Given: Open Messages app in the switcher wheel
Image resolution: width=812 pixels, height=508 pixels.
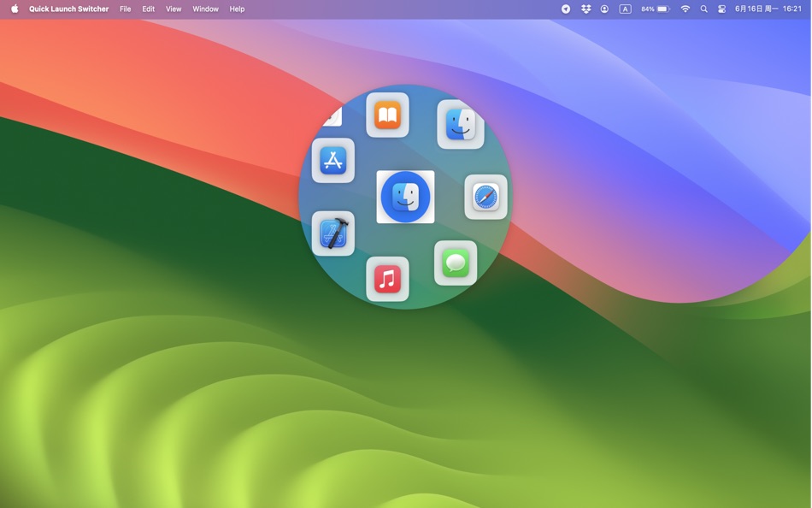Looking at the screenshot, I should coord(456,263).
